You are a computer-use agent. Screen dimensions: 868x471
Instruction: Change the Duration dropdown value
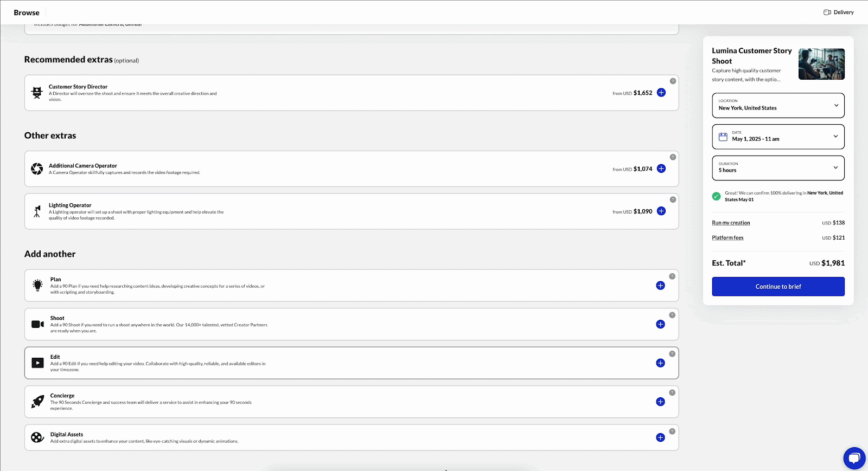[x=778, y=168]
